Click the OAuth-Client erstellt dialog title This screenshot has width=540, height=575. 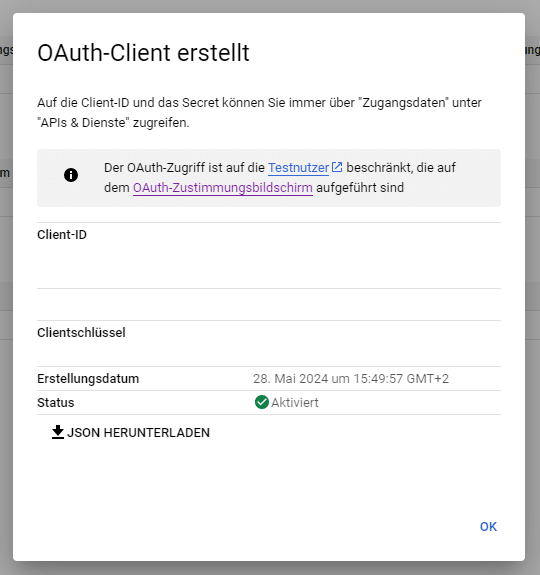143,53
